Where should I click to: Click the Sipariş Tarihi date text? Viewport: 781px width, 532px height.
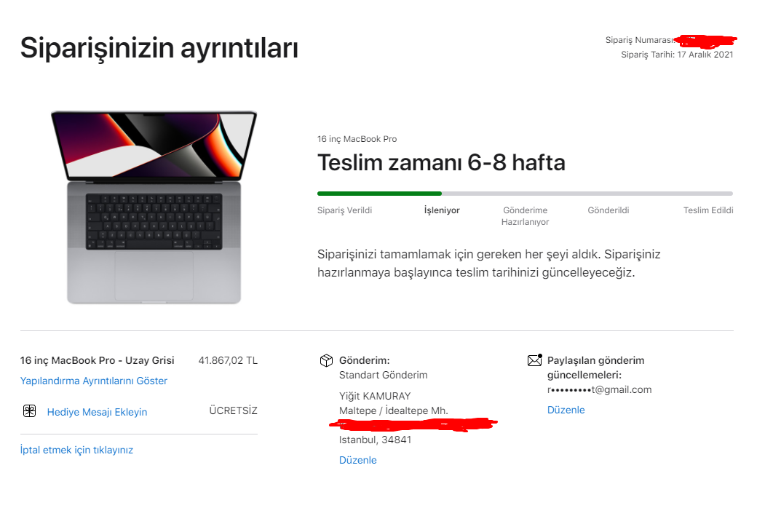(677, 55)
